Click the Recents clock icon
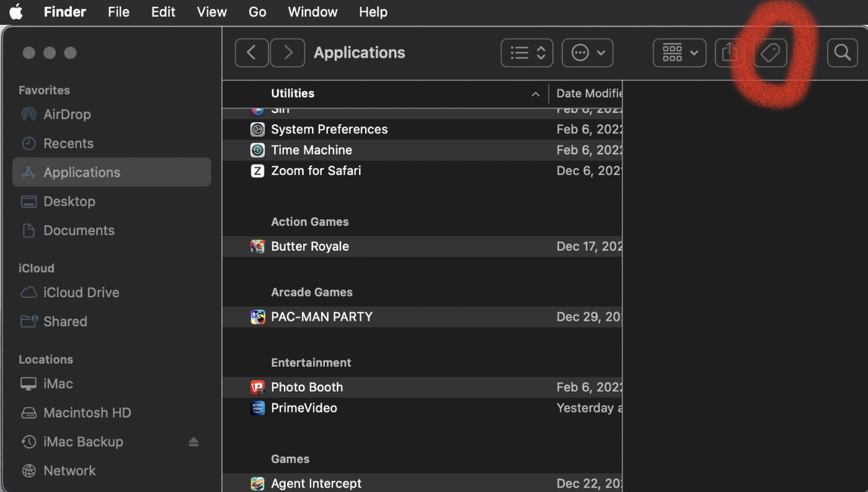 [x=29, y=143]
